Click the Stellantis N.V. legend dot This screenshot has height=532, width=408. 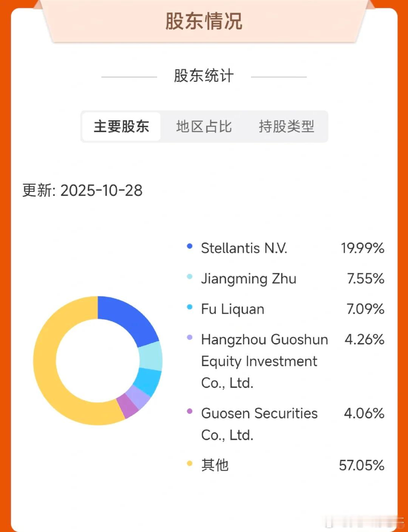click(190, 246)
